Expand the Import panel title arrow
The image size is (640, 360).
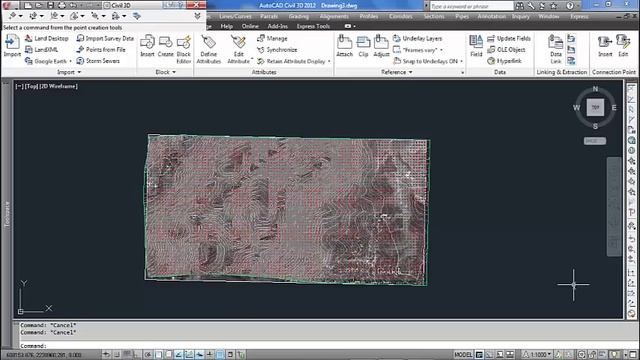pyautogui.click(x=79, y=72)
